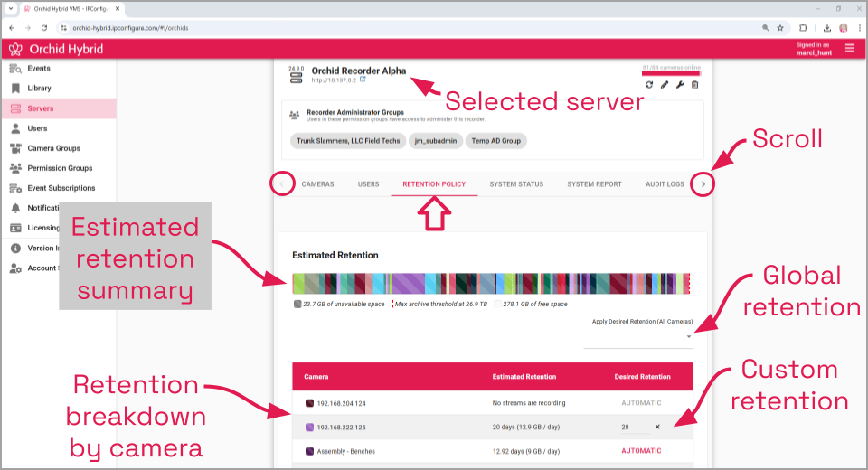Click the estimated retention color bar

492,284
